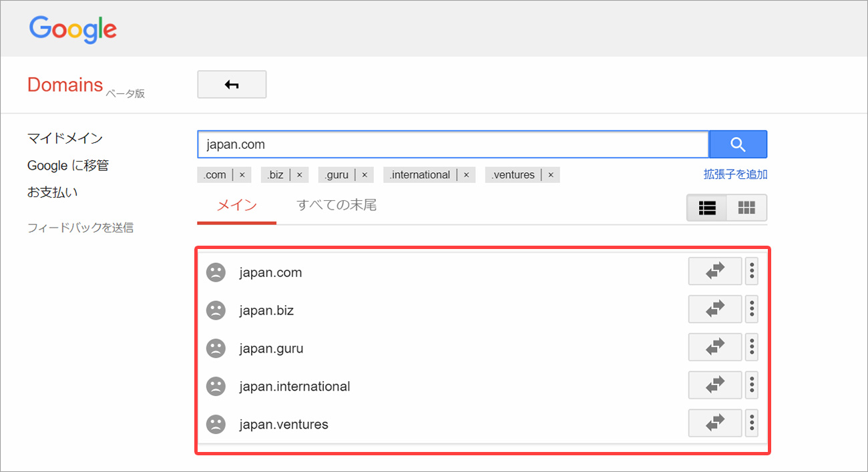Click the sad face beside japan.com
The width and height of the screenshot is (868, 472).
click(x=216, y=272)
